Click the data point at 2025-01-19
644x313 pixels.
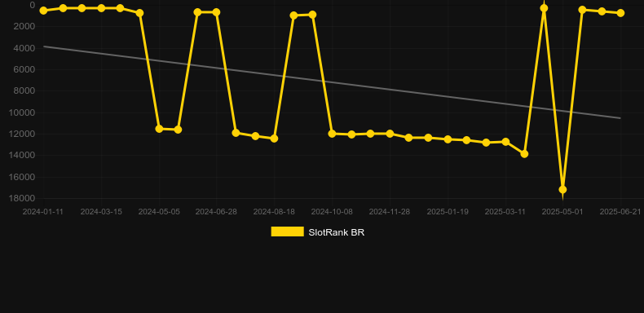[448, 139]
